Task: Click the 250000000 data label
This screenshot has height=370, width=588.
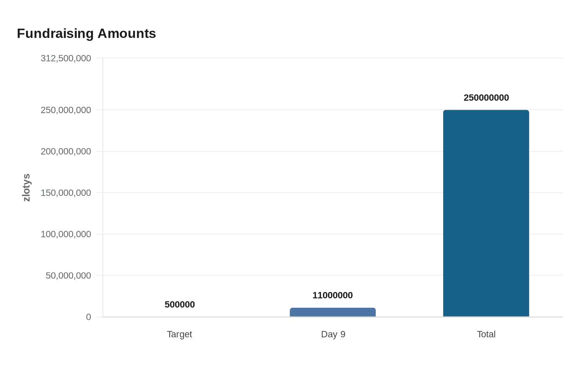Action: (486, 98)
